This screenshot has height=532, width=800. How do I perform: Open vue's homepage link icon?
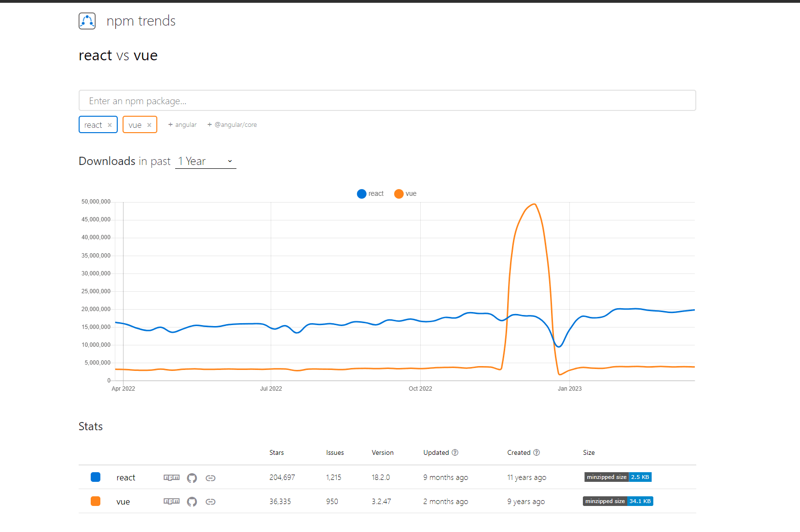[x=210, y=502]
